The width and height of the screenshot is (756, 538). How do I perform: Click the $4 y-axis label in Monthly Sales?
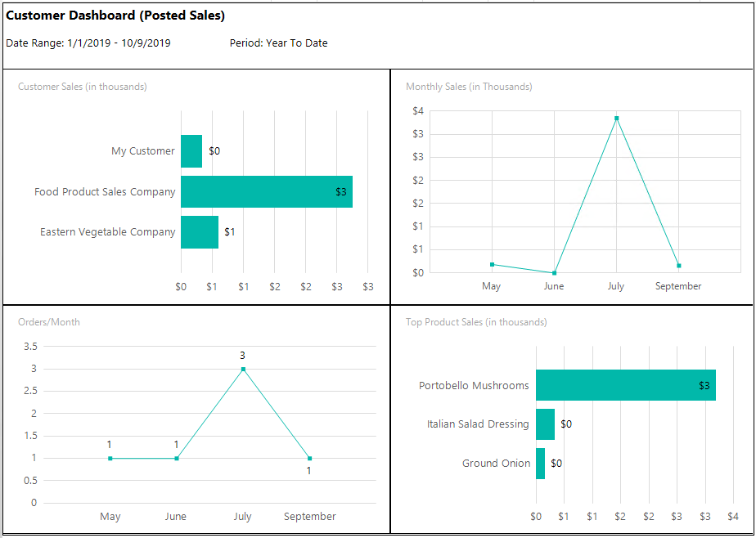pyautogui.click(x=418, y=110)
